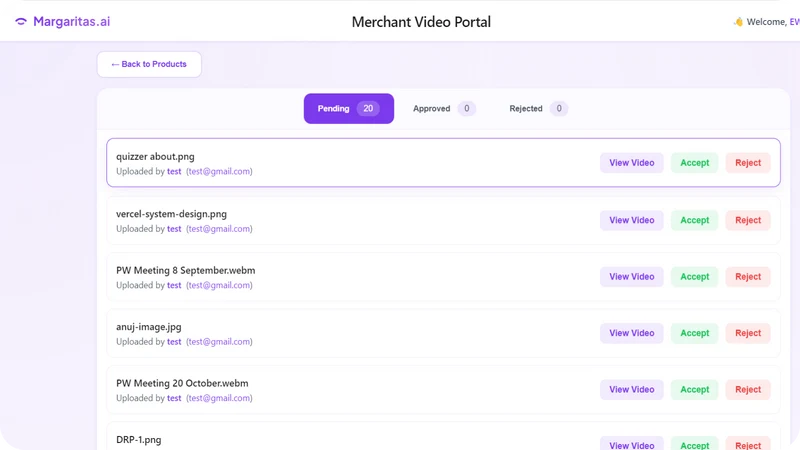Click the quizzer about.png file name
800x450 pixels.
point(155,157)
